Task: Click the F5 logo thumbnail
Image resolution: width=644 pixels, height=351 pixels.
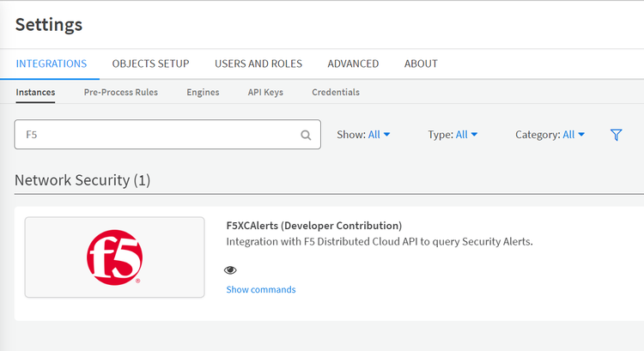Action: point(114,257)
